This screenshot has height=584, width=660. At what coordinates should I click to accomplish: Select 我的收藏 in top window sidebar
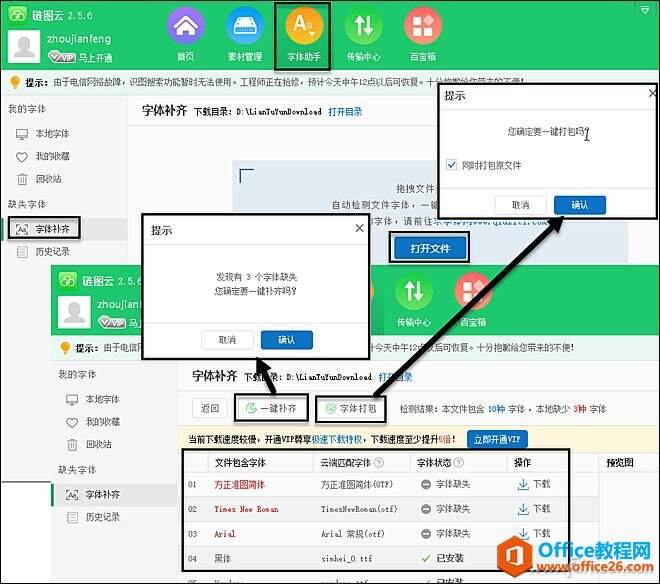coord(43,157)
